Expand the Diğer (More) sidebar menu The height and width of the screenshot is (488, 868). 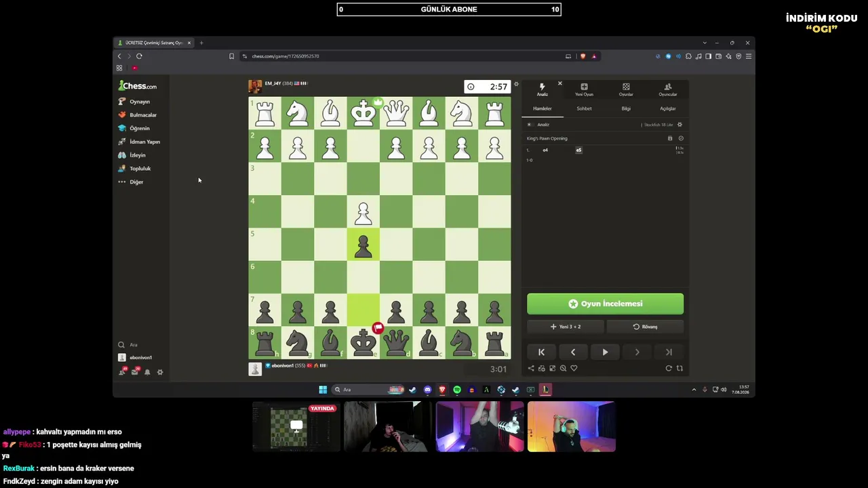click(131, 182)
